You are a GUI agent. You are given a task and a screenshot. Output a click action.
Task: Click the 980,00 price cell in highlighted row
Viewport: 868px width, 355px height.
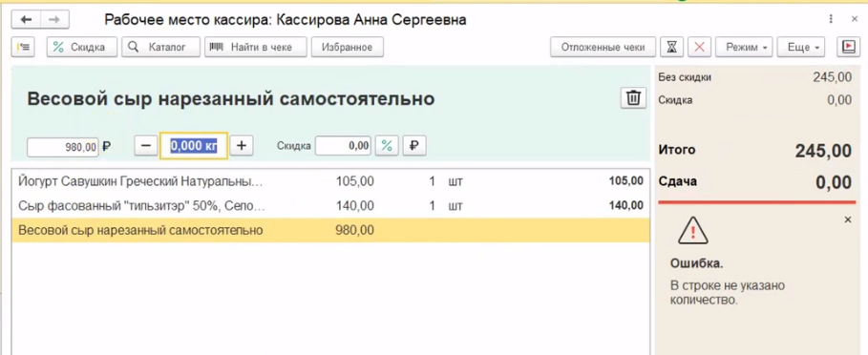tap(355, 230)
